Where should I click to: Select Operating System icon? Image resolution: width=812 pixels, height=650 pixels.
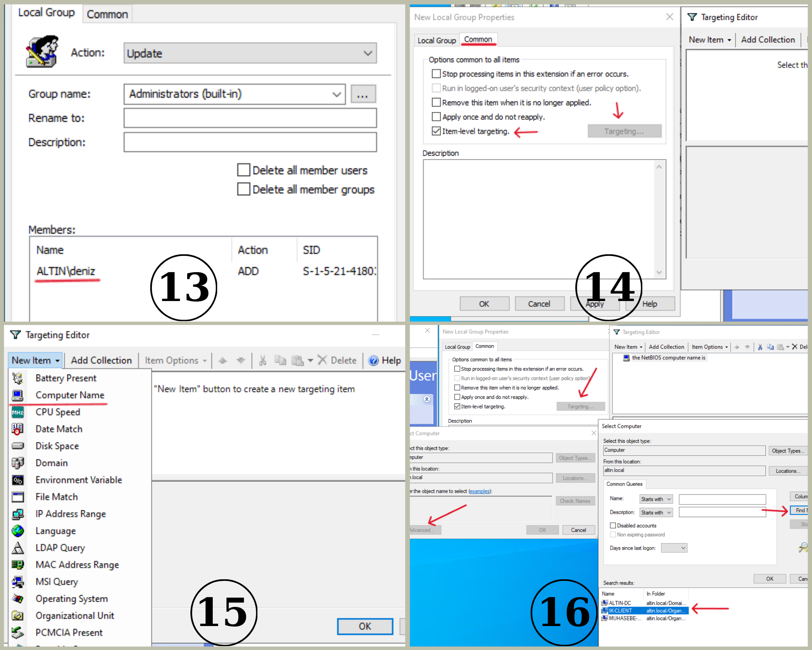(17, 599)
